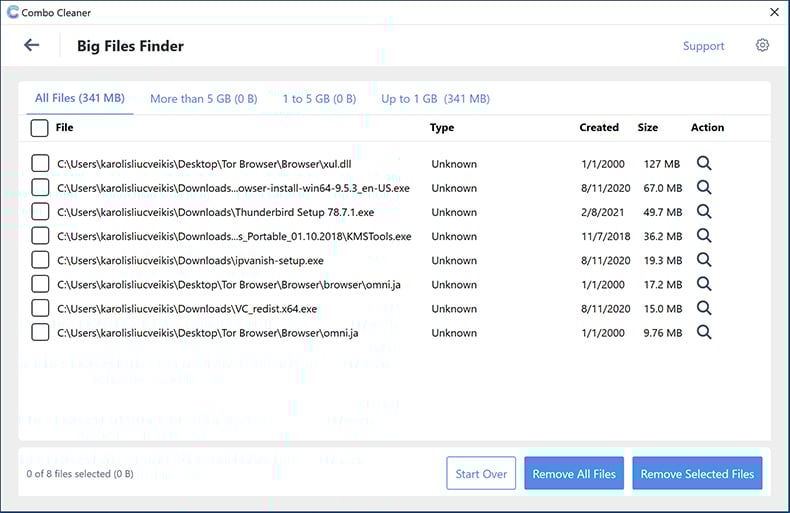Open Up to 1 GB tab
790x513 pixels.
(x=435, y=99)
